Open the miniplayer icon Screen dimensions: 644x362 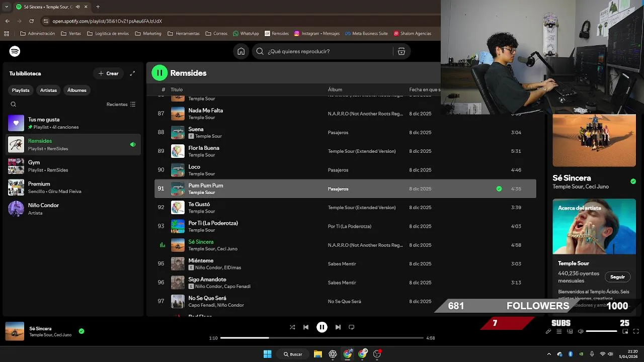pyautogui.click(x=625, y=331)
